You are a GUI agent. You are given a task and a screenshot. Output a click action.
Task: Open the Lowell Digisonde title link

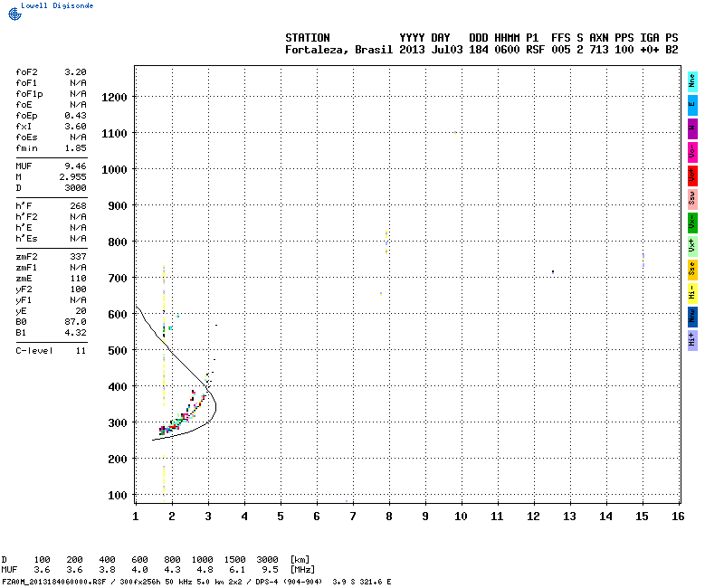click(x=57, y=5)
